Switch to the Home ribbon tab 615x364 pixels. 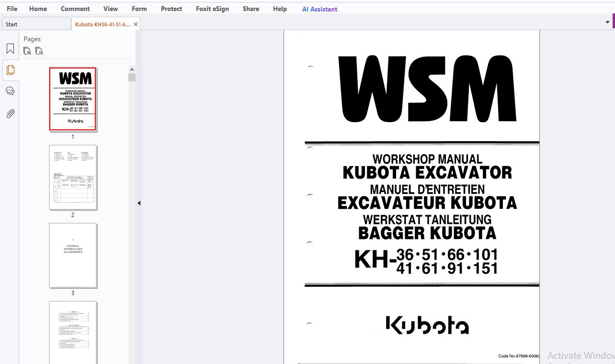coord(38,9)
